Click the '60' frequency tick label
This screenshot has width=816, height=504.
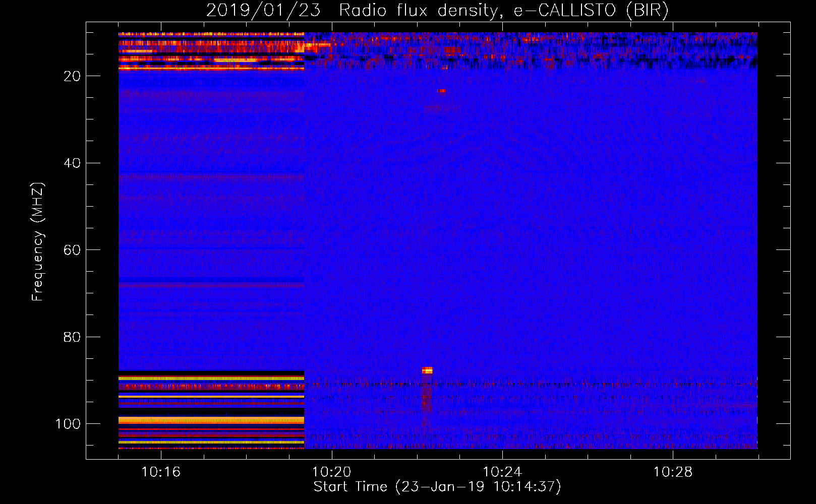click(72, 250)
